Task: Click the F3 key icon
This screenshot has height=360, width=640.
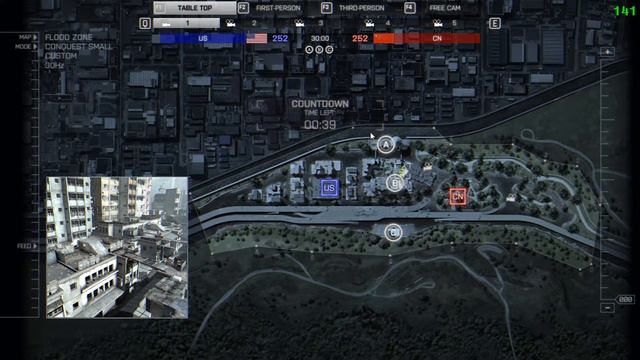Action: [x=326, y=8]
